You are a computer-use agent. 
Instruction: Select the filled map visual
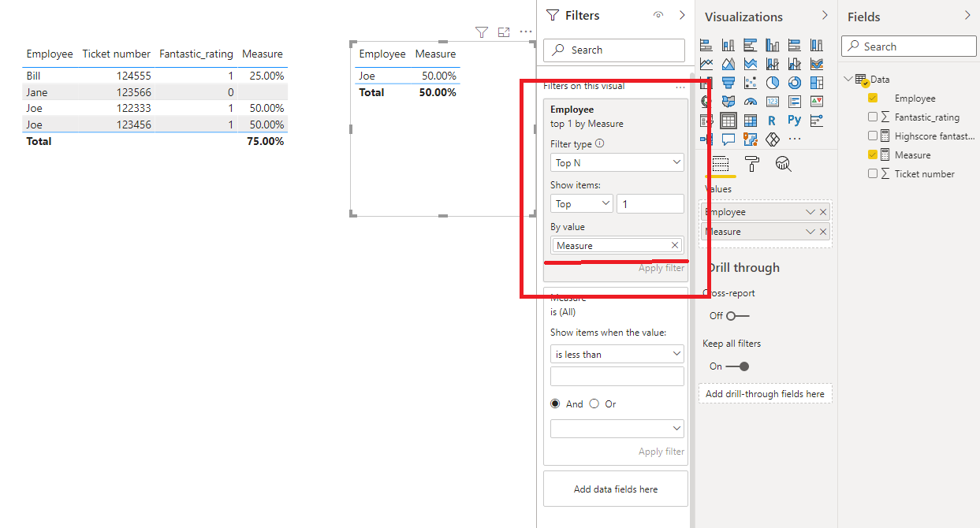pos(728,102)
